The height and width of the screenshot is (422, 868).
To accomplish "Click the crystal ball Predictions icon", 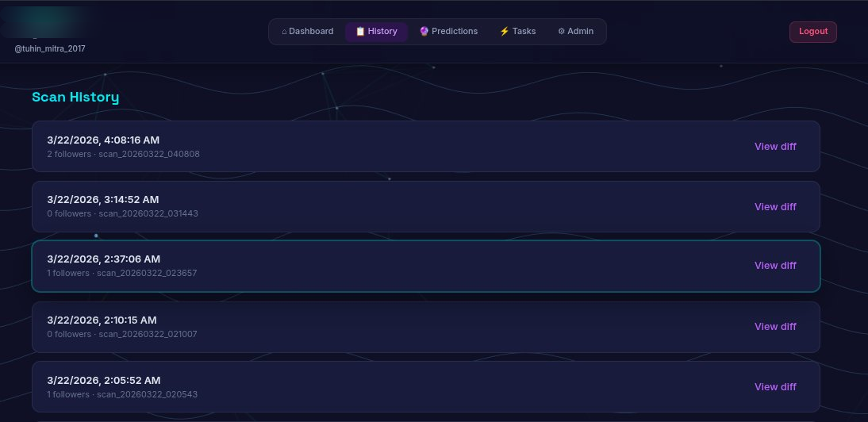I will (424, 32).
